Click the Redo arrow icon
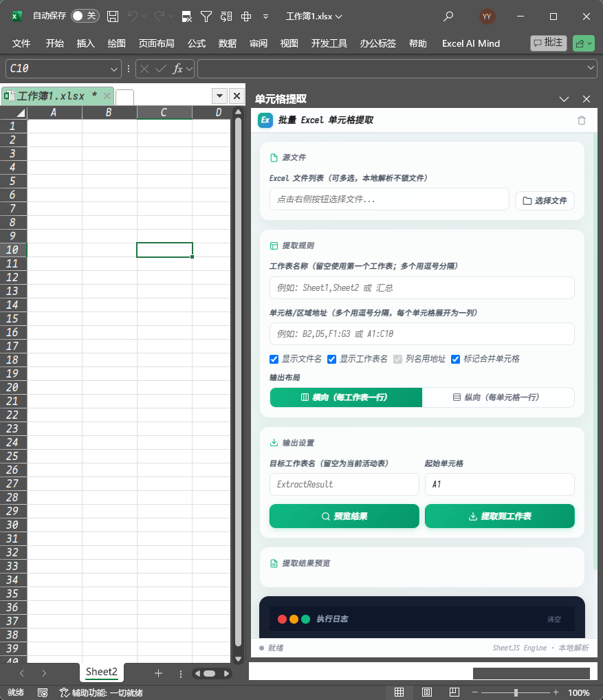 coord(160,16)
